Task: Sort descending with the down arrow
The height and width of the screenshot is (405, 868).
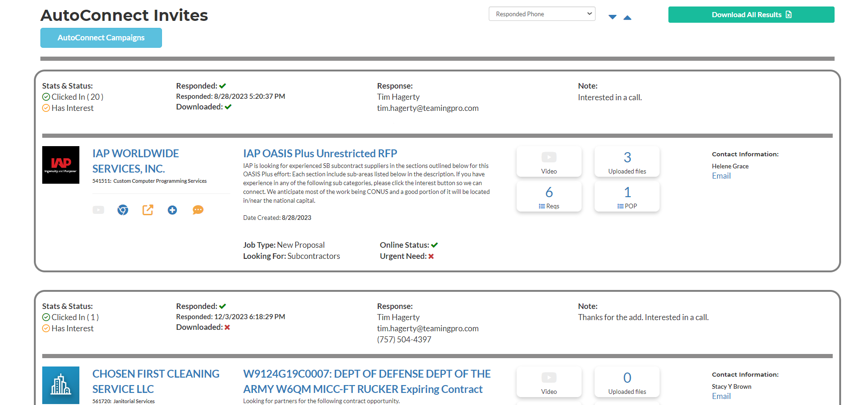Action: coord(612,17)
